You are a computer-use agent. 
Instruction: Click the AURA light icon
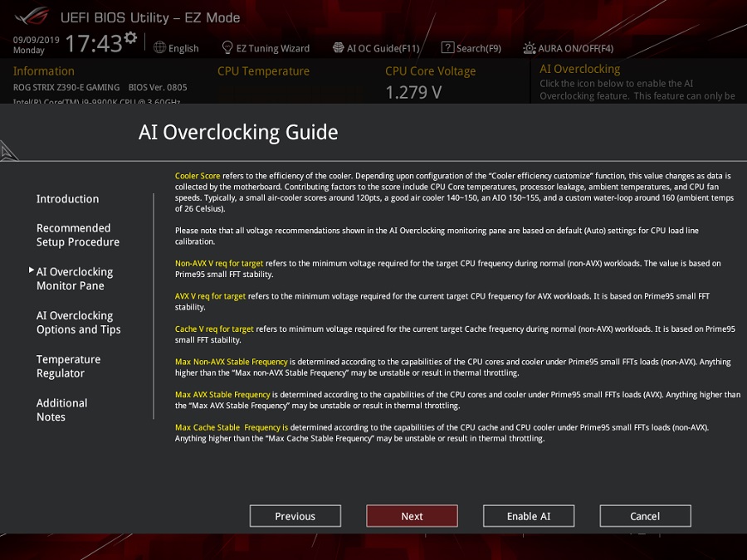pyautogui.click(x=530, y=48)
